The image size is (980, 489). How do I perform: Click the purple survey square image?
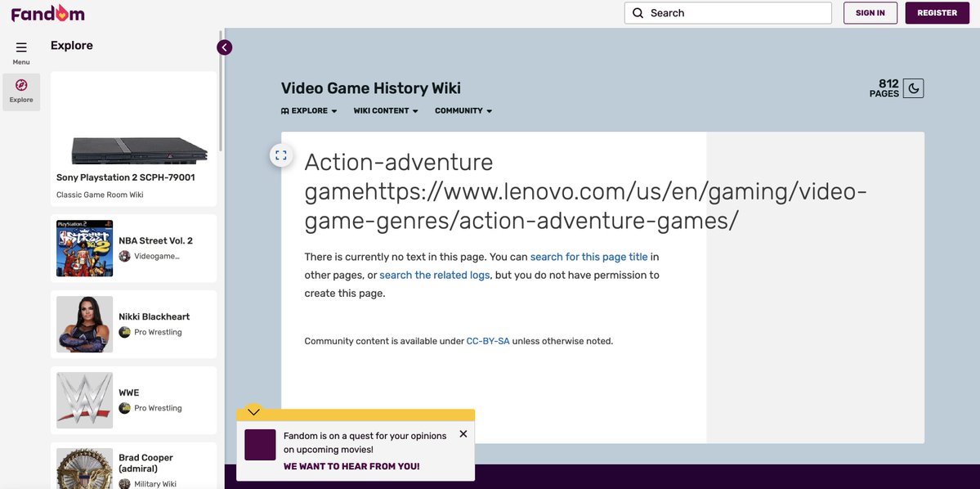260,445
